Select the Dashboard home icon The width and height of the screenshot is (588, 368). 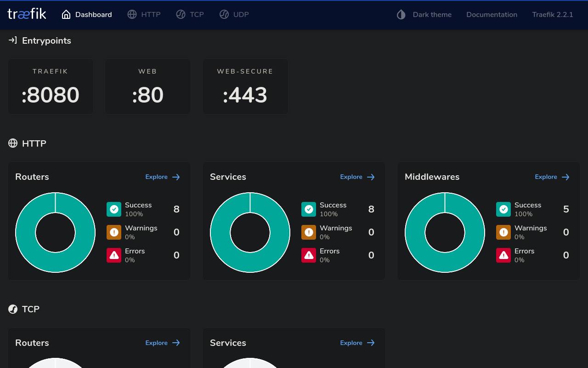click(x=66, y=14)
